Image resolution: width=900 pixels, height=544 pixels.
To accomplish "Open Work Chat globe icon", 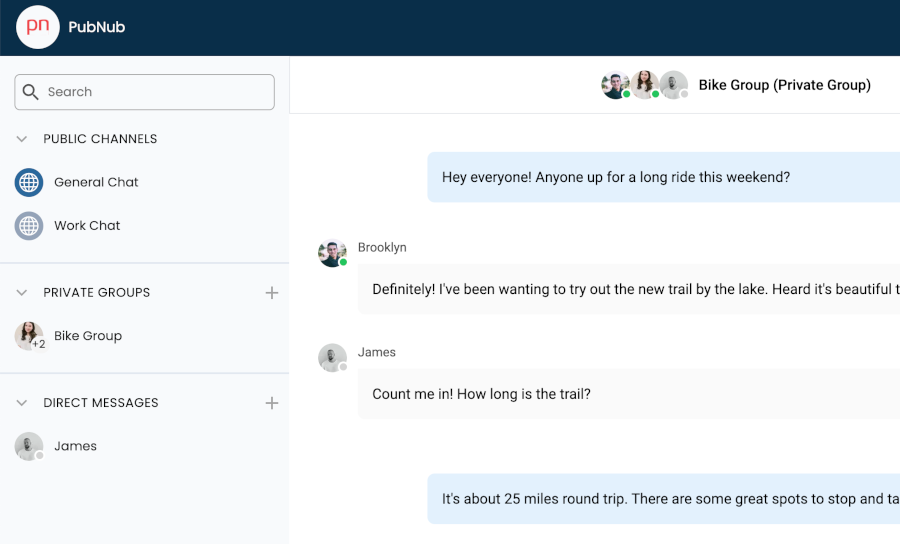I will [x=29, y=226].
